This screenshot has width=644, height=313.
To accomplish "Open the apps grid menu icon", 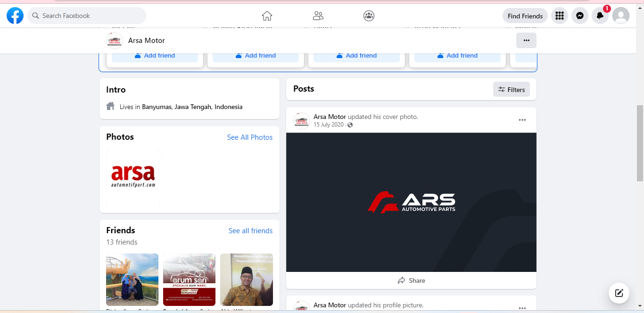I will (x=560, y=16).
